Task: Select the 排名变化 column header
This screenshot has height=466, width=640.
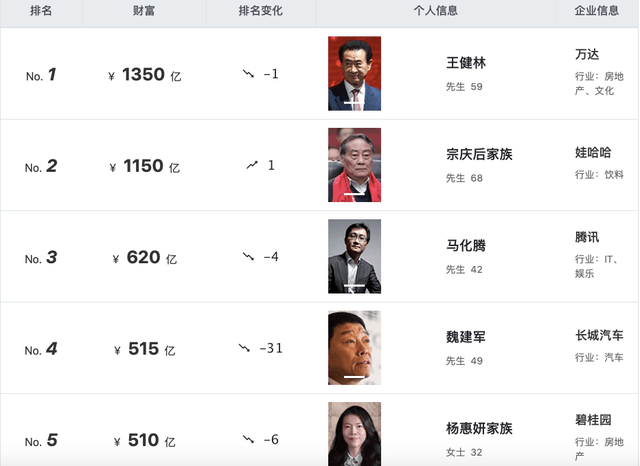Action: tap(260, 11)
